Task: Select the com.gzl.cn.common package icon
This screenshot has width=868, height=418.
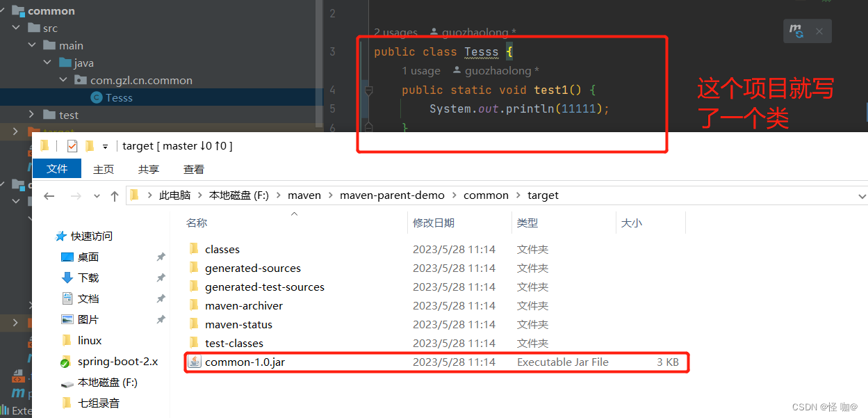Action: [x=81, y=81]
